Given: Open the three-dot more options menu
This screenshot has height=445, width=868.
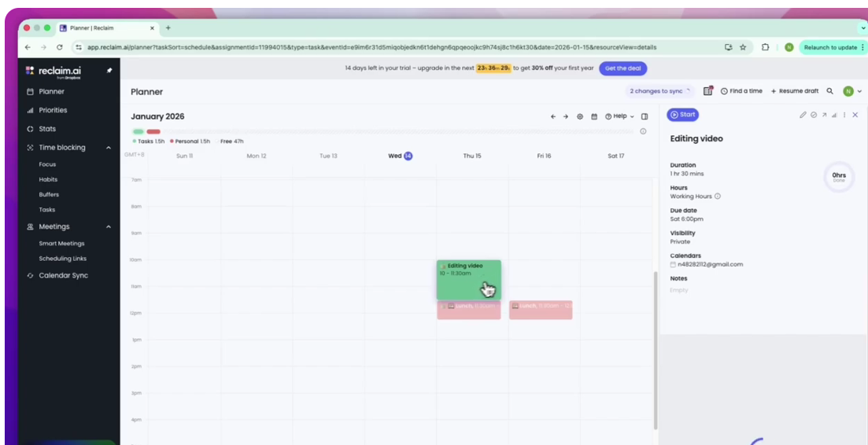Looking at the screenshot, I should [844, 115].
